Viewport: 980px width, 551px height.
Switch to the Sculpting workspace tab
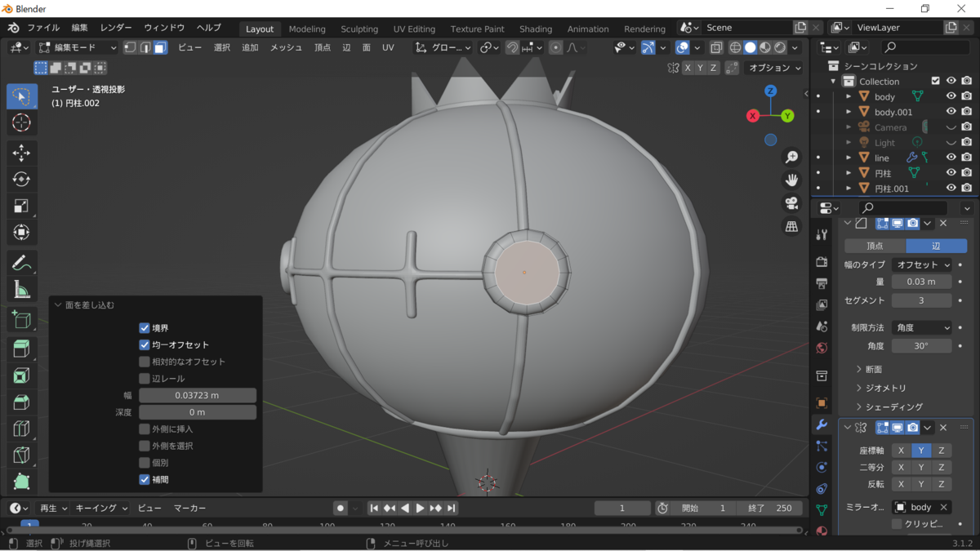[359, 29]
